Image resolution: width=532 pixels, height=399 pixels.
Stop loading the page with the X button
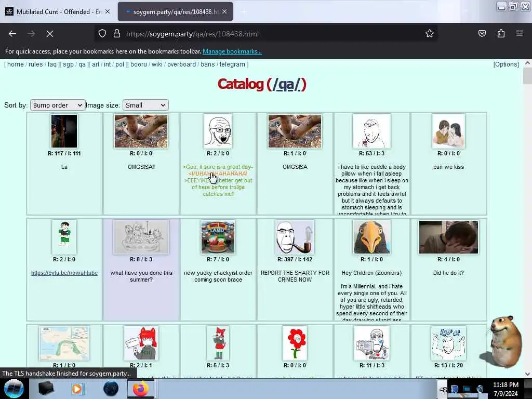(49, 34)
